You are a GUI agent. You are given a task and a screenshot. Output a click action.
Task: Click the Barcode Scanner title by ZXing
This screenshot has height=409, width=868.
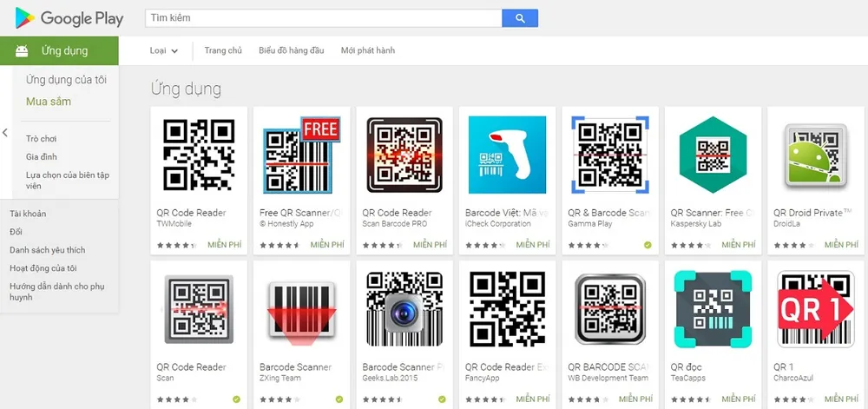[296, 367]
